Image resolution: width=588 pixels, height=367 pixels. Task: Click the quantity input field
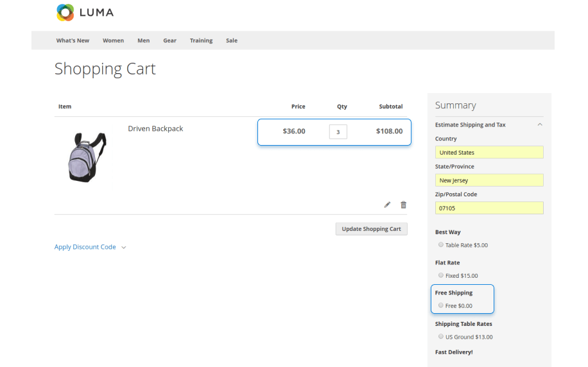tap(338, 132)
